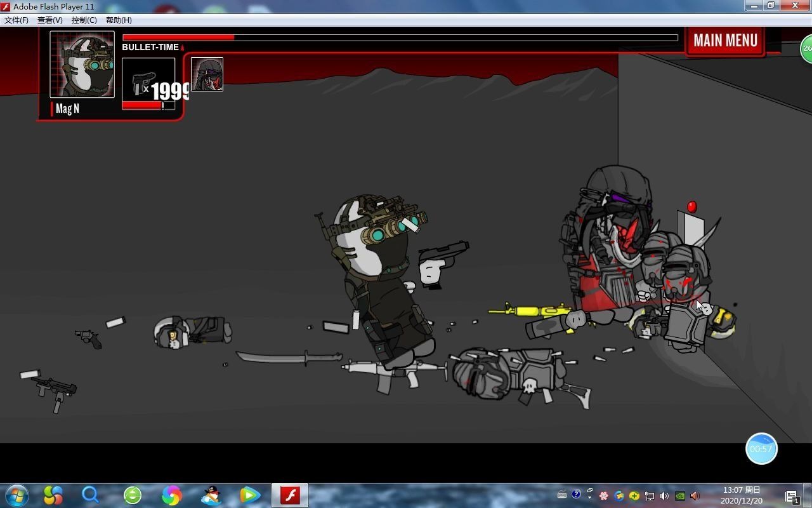Click the keyboard input method tray icon
Image resolution: width=812 pixels, height=508 pixels.
coord(562,495)
